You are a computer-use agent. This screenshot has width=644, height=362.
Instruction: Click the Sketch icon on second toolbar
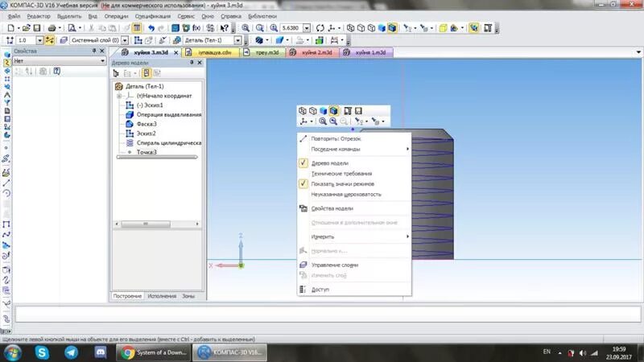point(138,40)
